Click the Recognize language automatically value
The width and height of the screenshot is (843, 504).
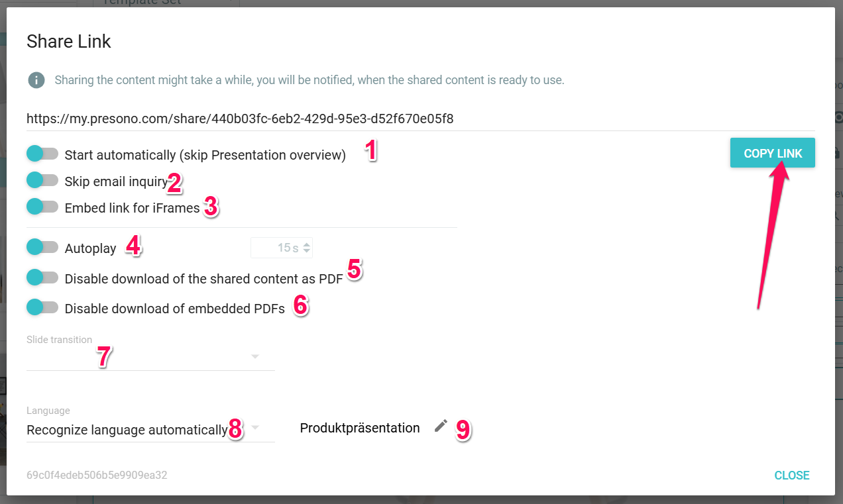127,430
